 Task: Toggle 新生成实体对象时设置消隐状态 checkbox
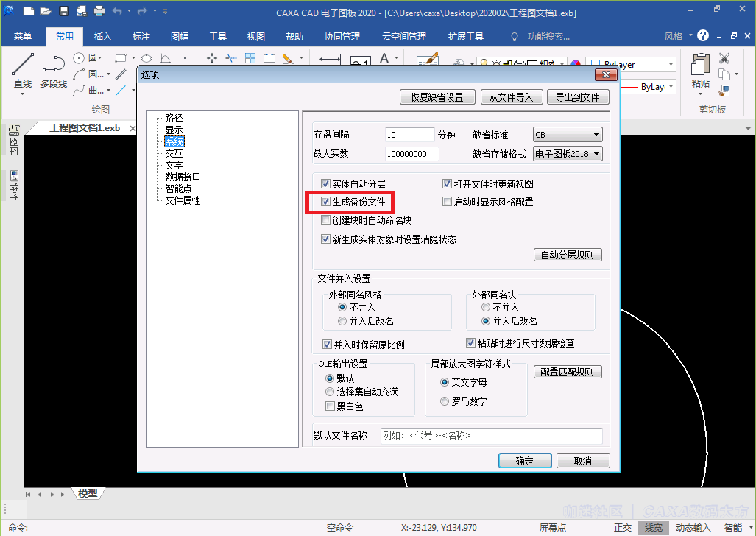(325, 239)
